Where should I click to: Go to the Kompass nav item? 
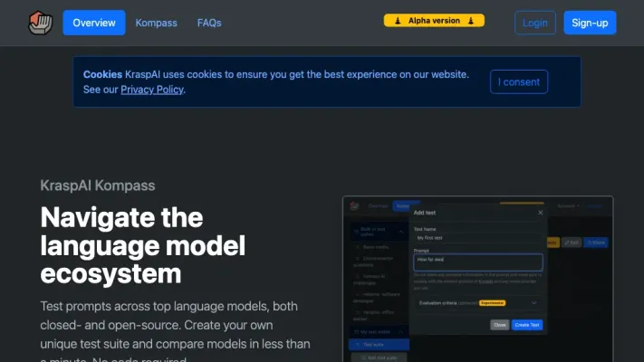click(x=156, y=23)
